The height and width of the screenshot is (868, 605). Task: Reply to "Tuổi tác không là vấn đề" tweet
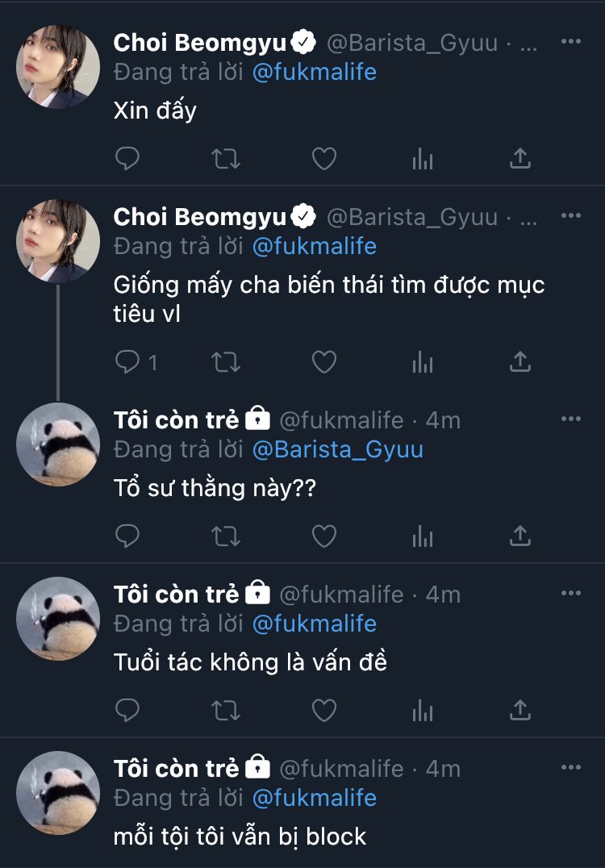pyautogui.click(x=127, y=710)
